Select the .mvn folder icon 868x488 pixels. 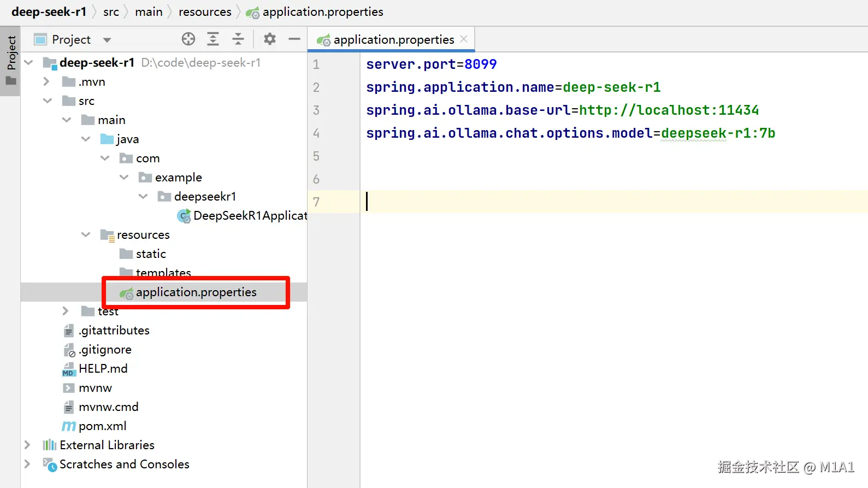point(69,82)
